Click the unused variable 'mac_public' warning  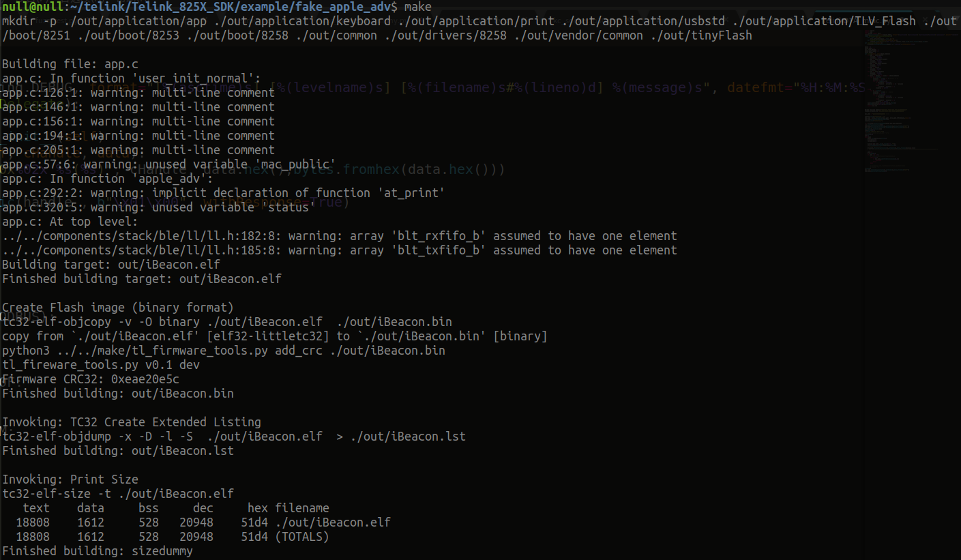click(168, 164)
